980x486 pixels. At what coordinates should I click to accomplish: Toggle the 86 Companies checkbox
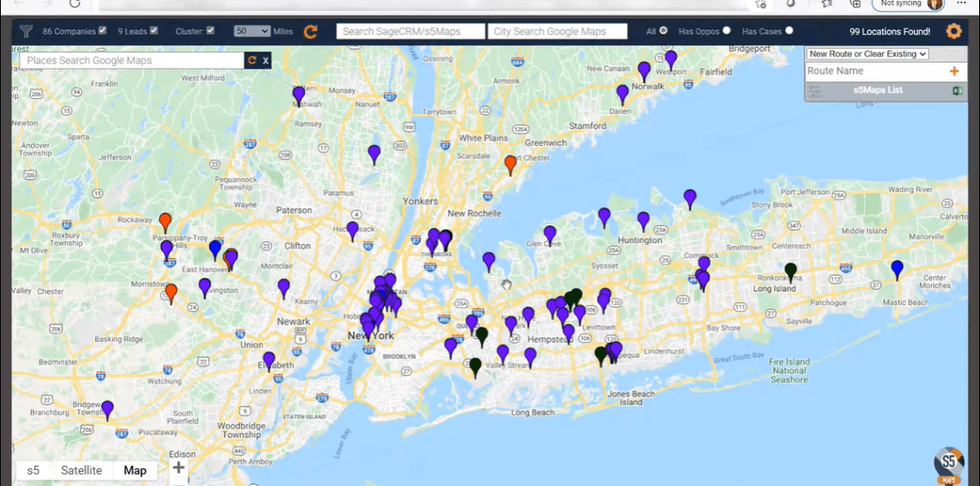point(102,31)
